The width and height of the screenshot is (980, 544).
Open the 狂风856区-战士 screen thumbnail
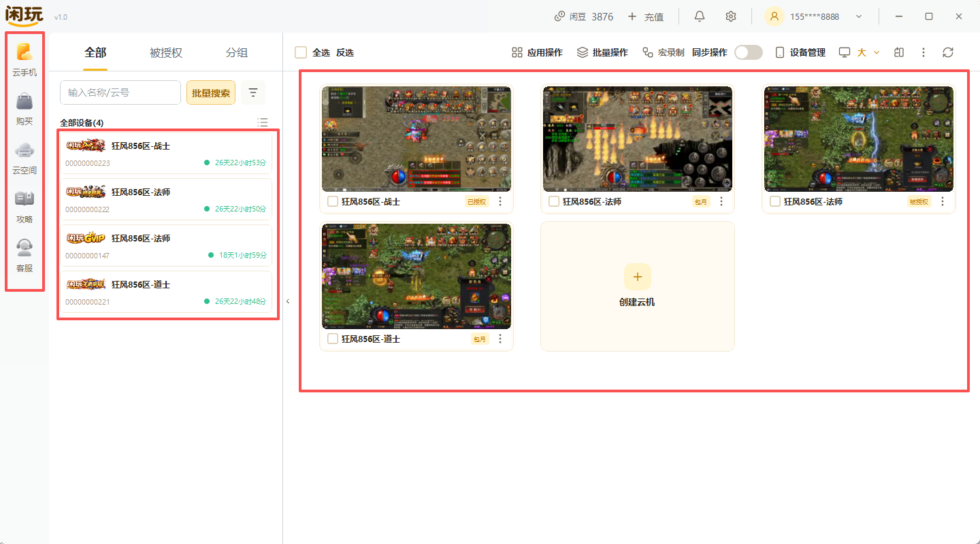coord(416,139)
